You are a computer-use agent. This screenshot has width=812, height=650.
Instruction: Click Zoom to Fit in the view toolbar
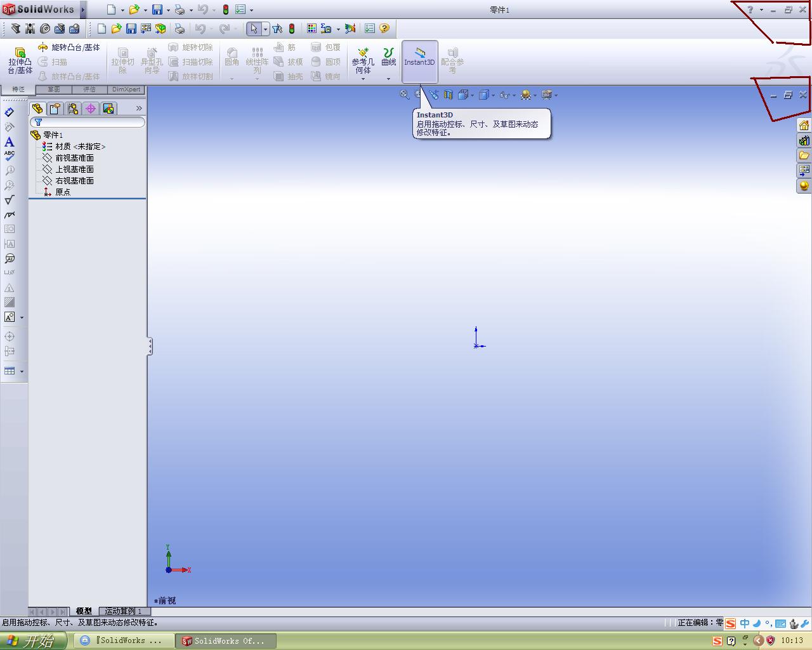[404, 95]
